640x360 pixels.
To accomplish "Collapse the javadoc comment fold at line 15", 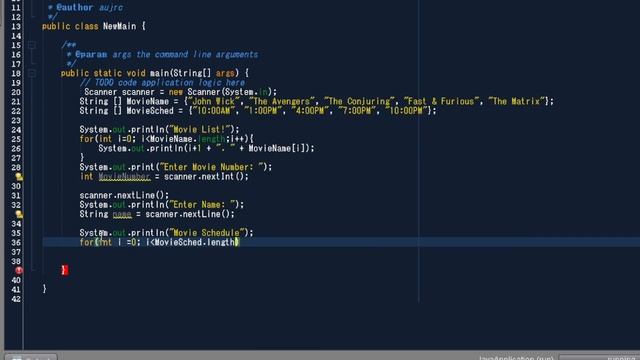I will coord(31,45).
